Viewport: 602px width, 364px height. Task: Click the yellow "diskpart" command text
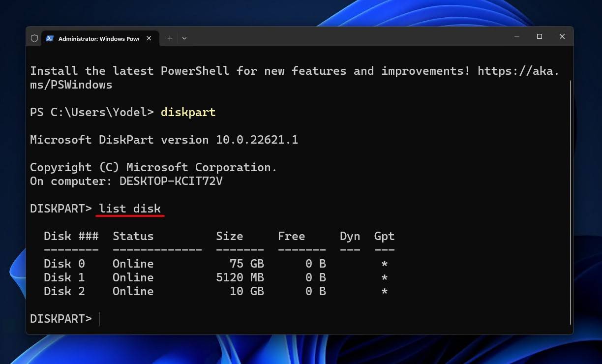(188, 112)
